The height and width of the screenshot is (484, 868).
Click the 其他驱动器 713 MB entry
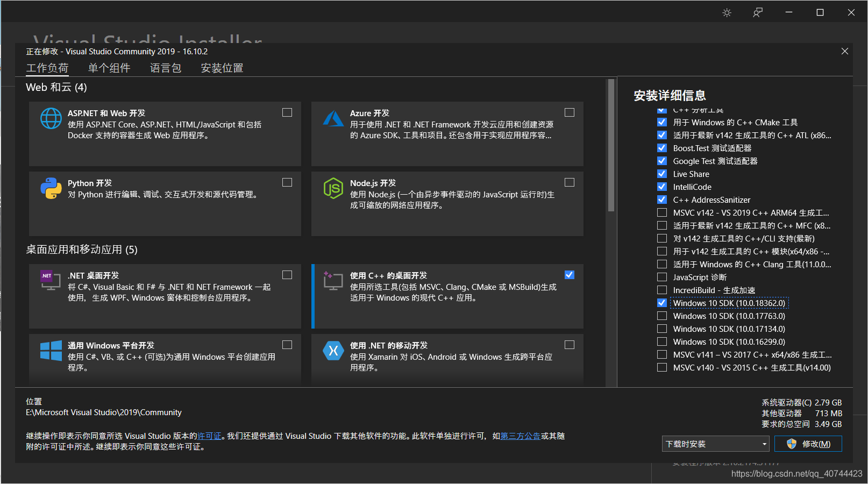tap(801, 414)
